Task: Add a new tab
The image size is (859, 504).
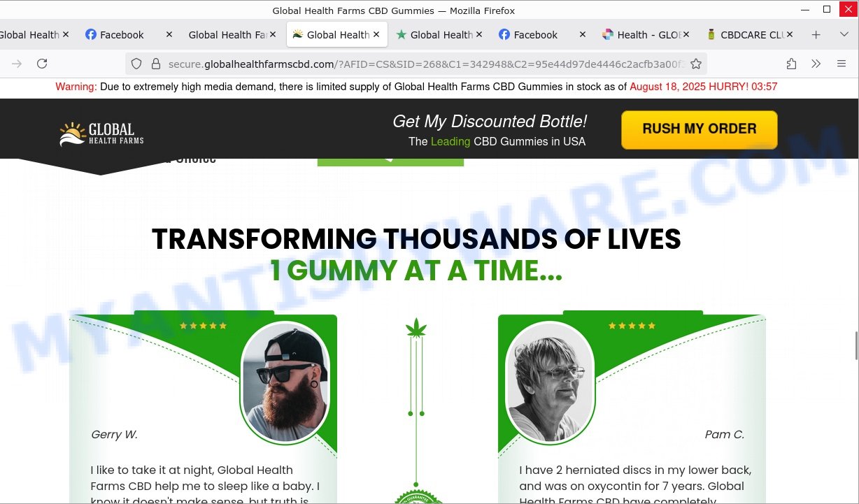Action: pyautogui.click(x=816, y=34)
